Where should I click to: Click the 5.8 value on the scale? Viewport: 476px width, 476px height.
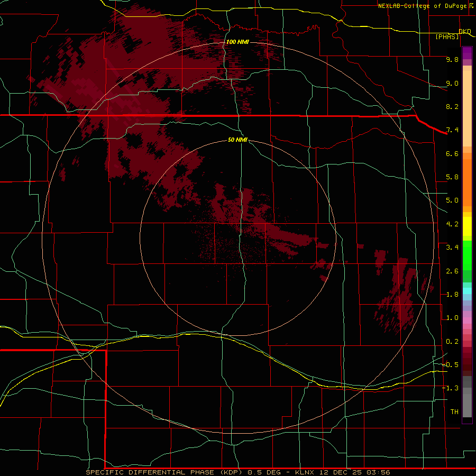tap(452, 177)
